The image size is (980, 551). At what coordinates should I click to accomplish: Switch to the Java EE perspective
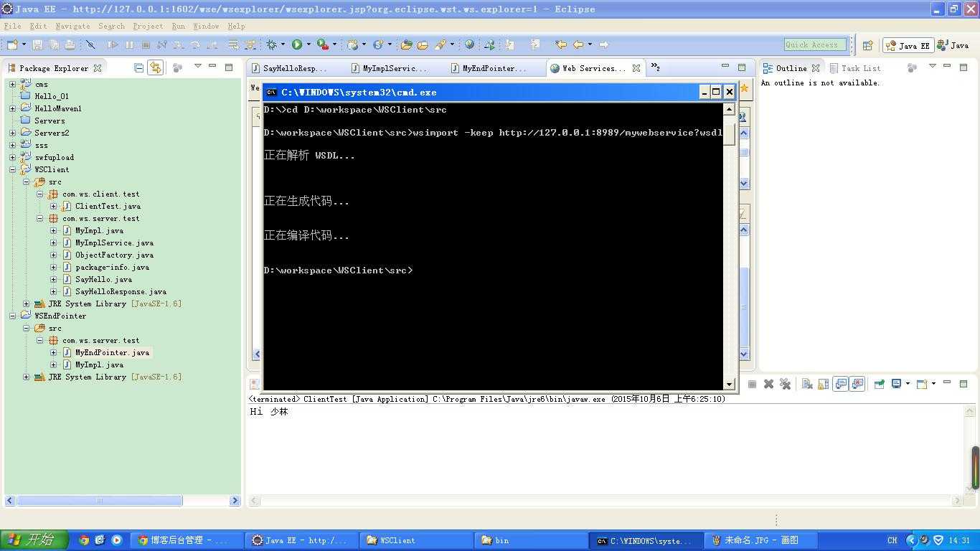[x=908, y=45]
